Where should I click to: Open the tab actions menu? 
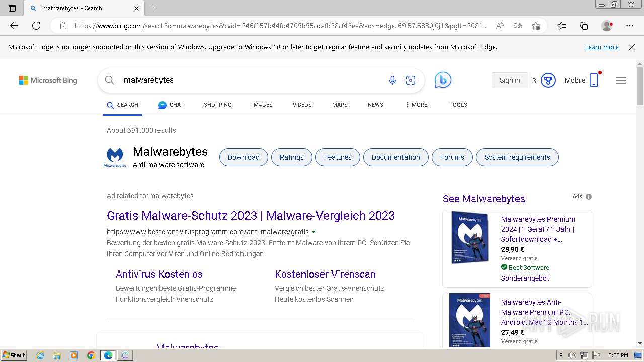[12, 8]
